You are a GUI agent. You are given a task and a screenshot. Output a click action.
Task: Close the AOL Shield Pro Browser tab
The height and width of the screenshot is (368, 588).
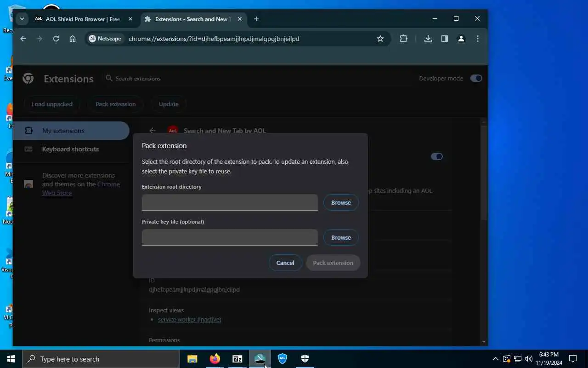130,19
